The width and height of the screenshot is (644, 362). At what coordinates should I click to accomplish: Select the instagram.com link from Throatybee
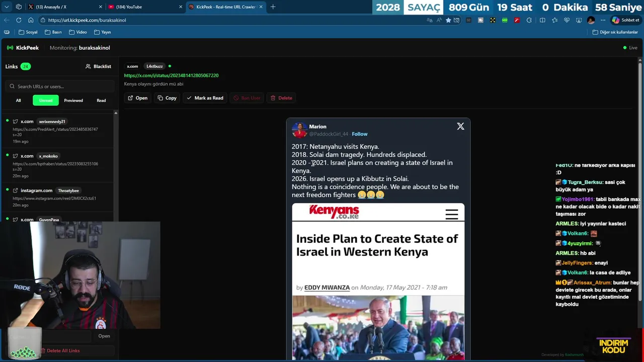[x=58, y=197]
